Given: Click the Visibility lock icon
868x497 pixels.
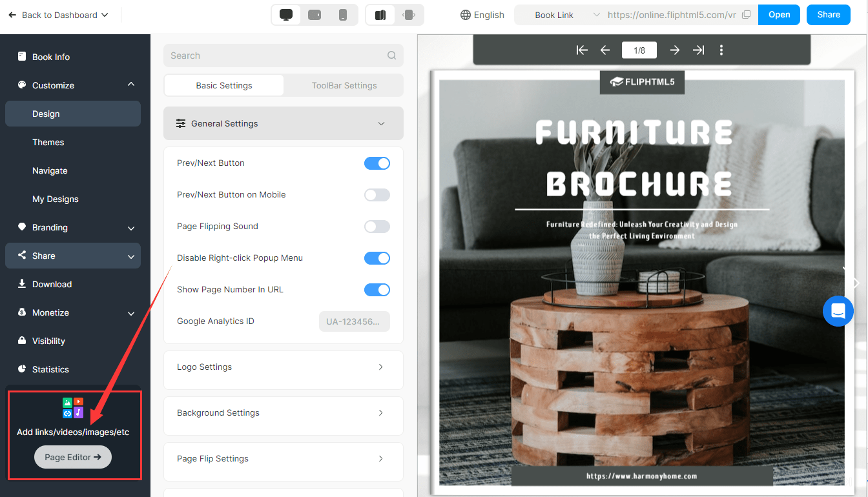Looking at the screenshot, I should (x=22, y=341).
